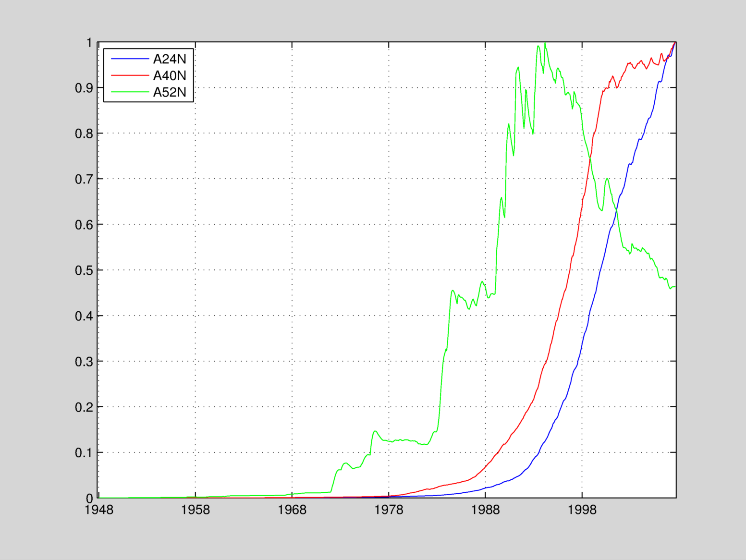
Task: Click the blue line sample in legend
Action: [130, 59]
